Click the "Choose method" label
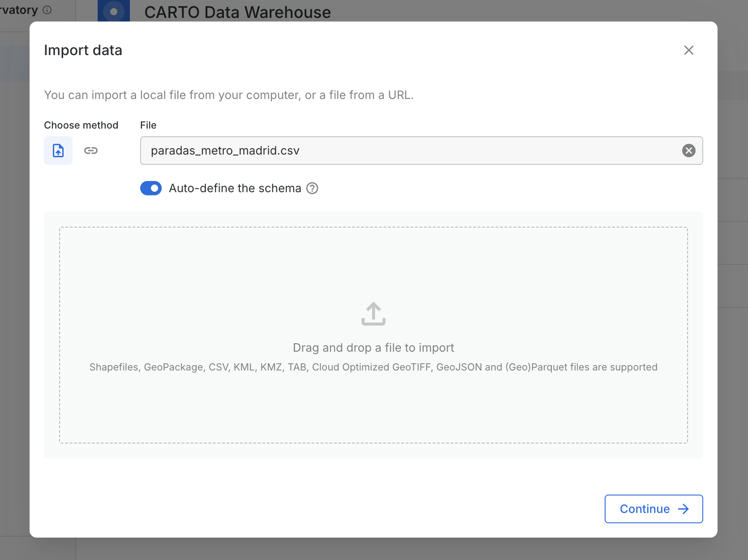The height and width of the screenshot is (560, 748). (x=81, y=125)
